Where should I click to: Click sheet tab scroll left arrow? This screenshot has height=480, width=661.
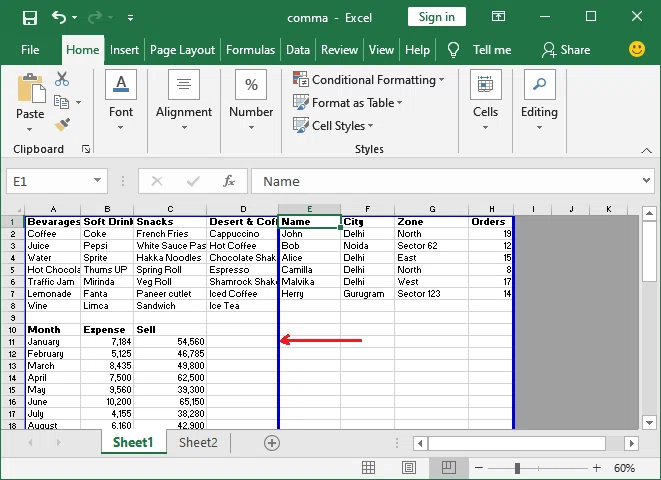30,442
